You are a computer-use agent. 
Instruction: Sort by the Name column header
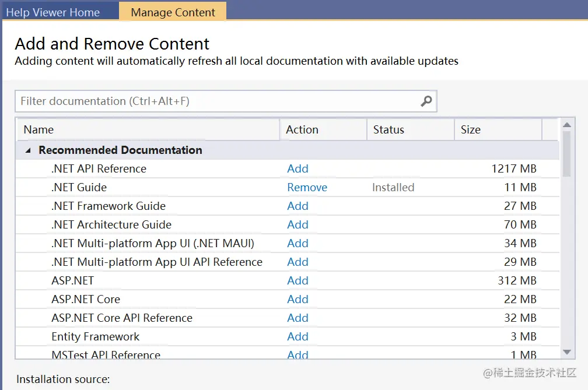149,130
